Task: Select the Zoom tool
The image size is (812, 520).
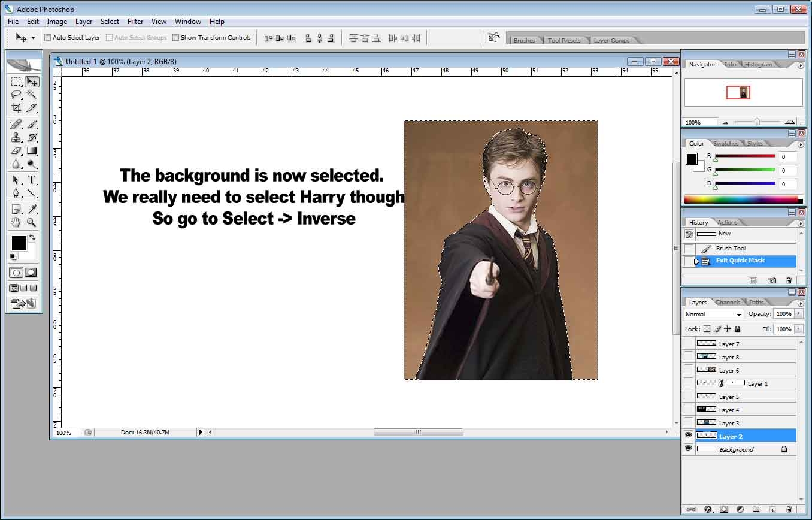Action: coord(32,223)
